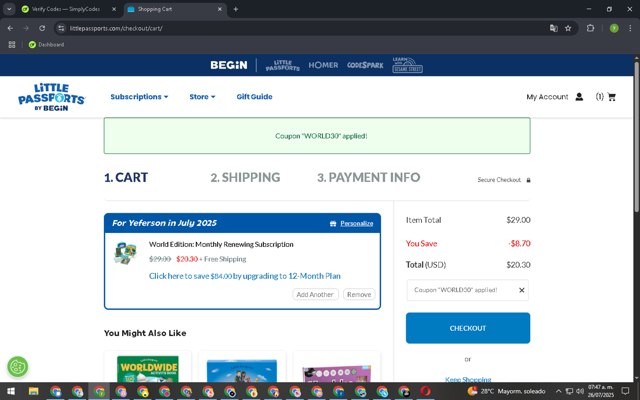The height and width of the screenshot is (400, 640).
Task: Open the Gift Guide menu item
Action: [254, 97]
